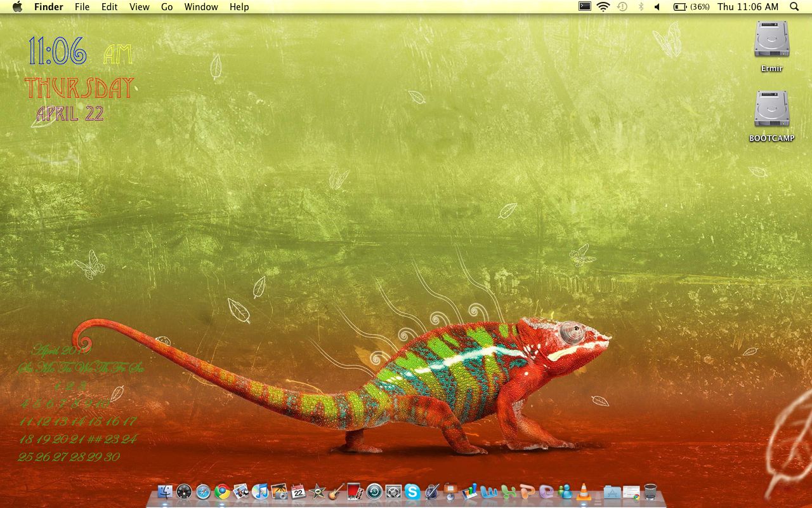This screenshot has height=508, width=812.
Task: Launch iTunes from the Dock
Action: tap(260, 491)
